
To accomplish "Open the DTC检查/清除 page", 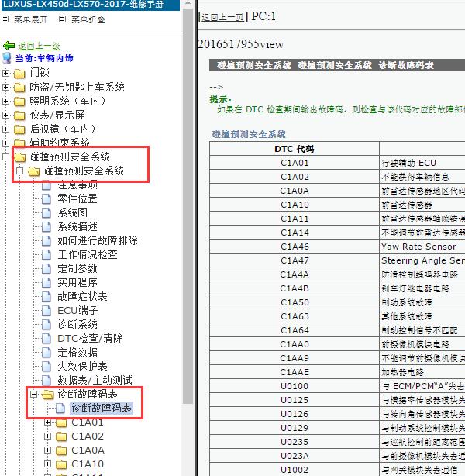I will tap(90, 339).
